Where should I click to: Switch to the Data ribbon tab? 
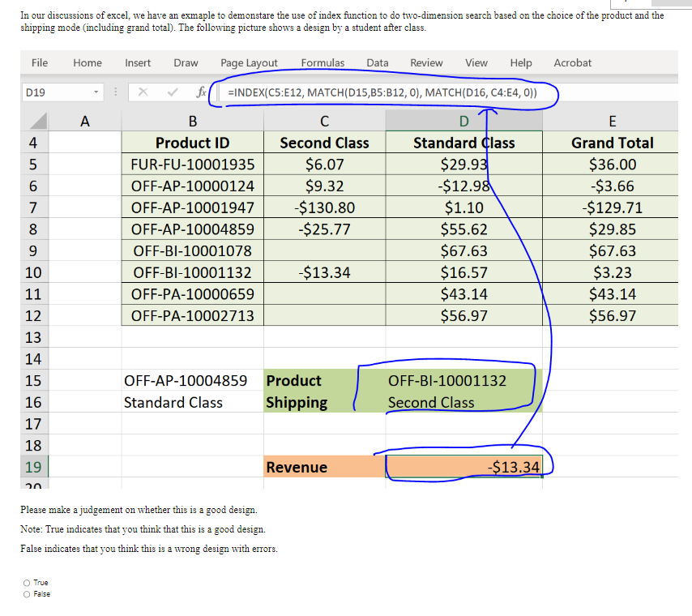378,62
